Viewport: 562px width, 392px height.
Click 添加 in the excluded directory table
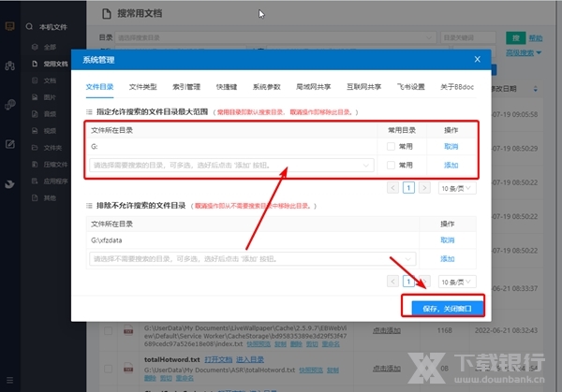click(x=448, y=259)
